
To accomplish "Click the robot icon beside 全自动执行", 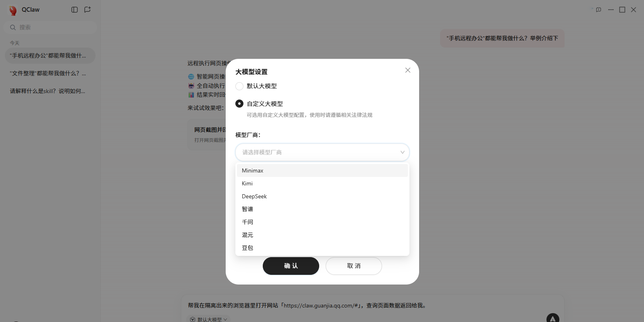I will click(x=191, y=86).
